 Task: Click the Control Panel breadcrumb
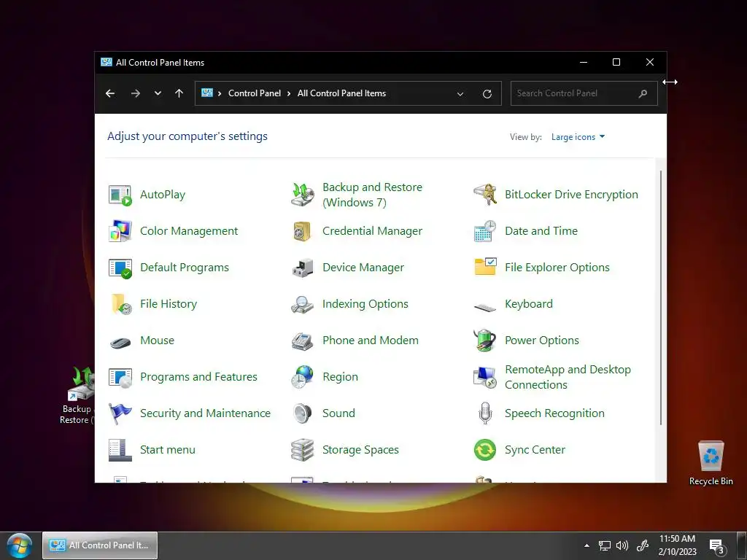(x=255, y=93)
